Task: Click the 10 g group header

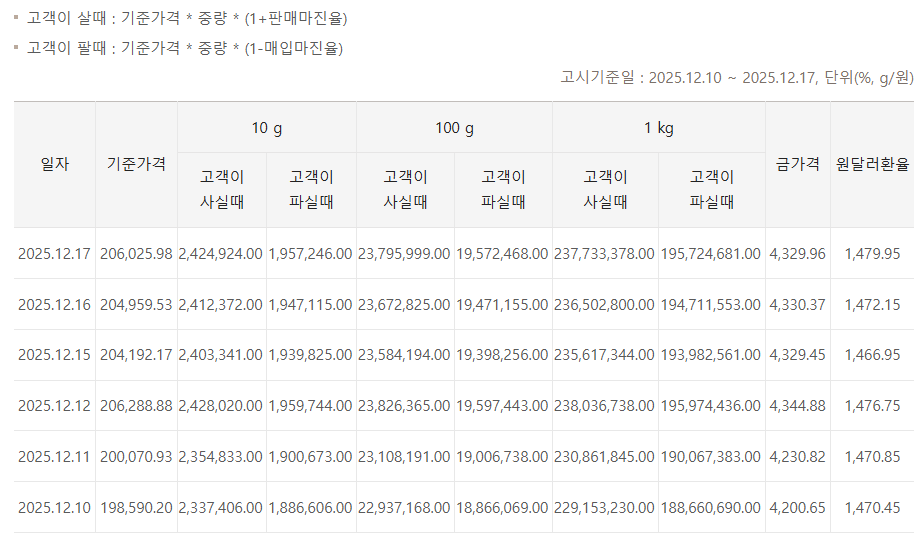Action: click(x=267, y=128)
